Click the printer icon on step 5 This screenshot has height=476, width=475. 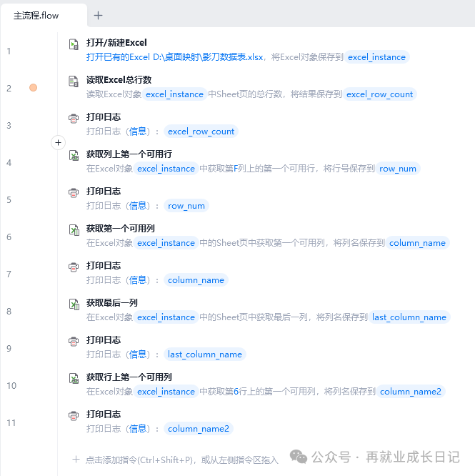click(x=74, y=193)
